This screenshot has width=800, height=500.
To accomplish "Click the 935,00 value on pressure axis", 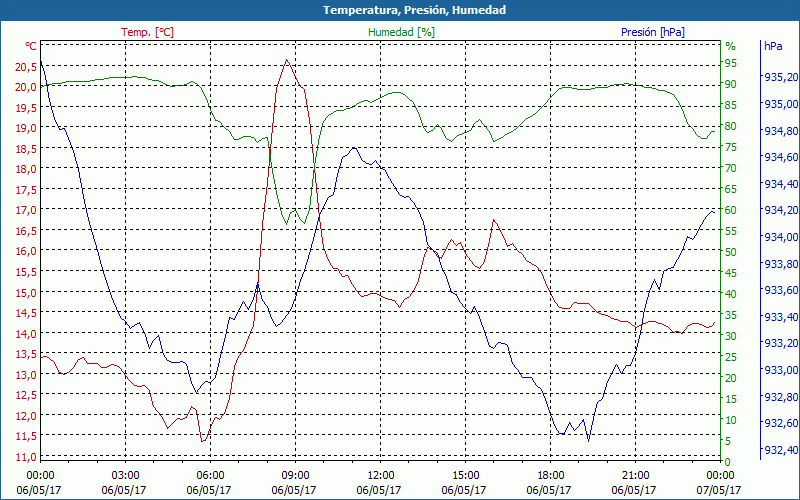I will [x=781, y=104].
